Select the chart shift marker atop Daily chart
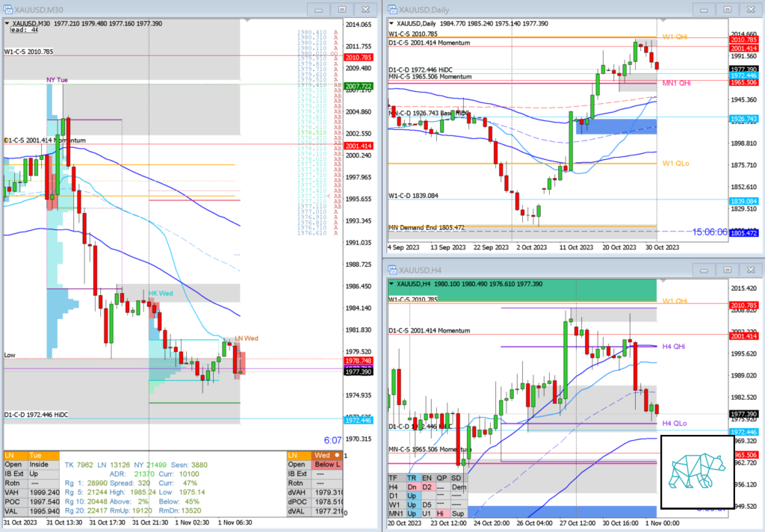 (x=663, y=20)
